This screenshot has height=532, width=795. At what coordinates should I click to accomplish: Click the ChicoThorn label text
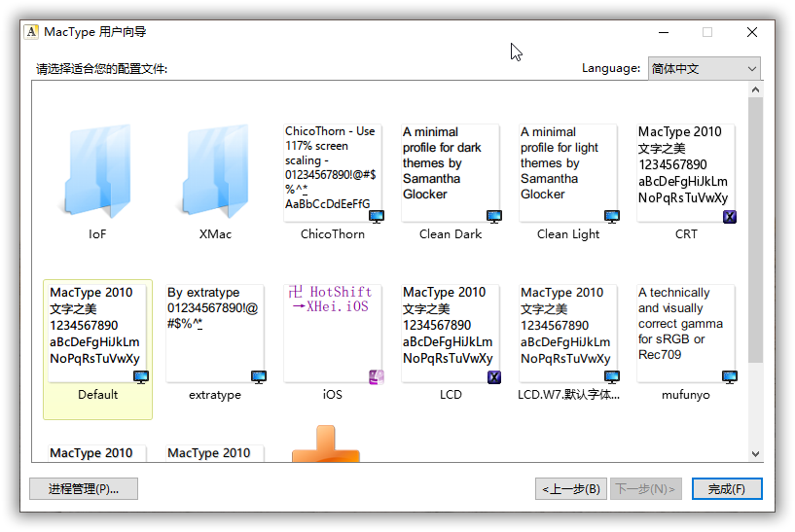point(333,234)
